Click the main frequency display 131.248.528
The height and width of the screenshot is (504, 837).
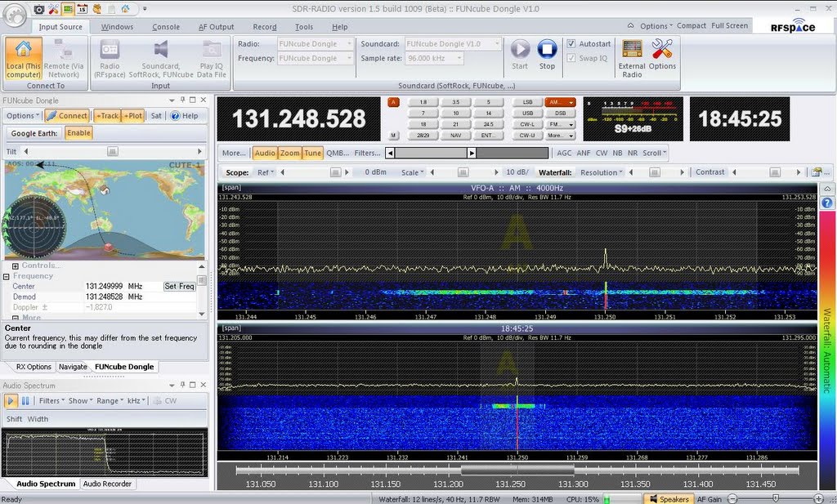point(299,118)
